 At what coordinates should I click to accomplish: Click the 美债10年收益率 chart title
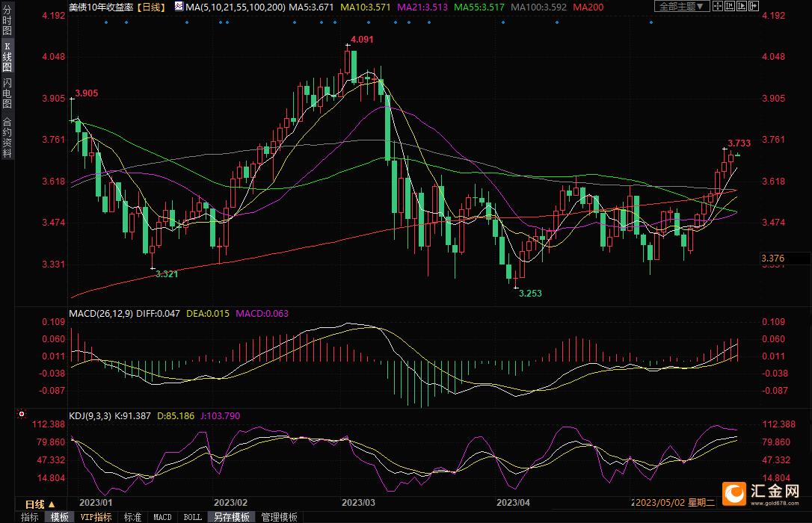(101, 7)
